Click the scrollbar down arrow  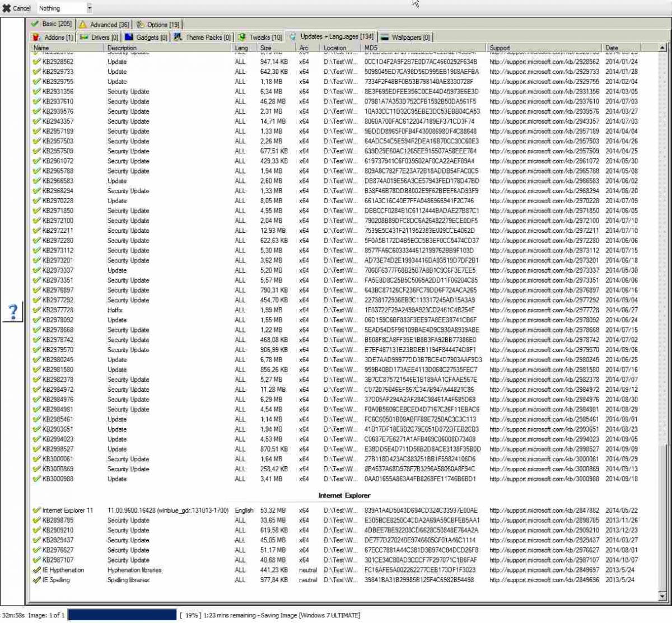point(662,597)
